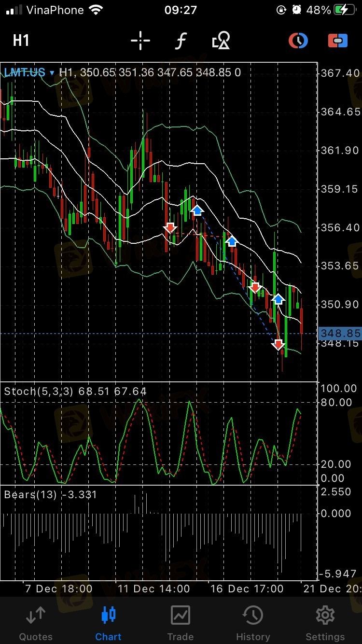Open the indicators function icon
The width and height of the screenshot is (362, 644).
pos(180,41)
